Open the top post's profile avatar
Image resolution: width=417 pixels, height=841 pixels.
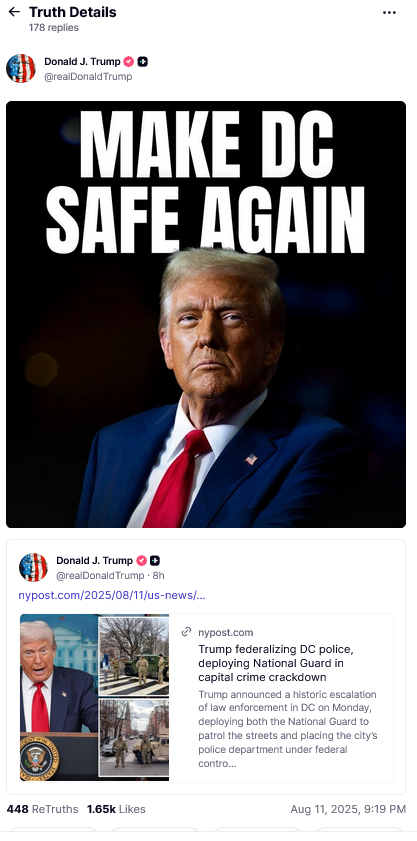coord(21,68)
